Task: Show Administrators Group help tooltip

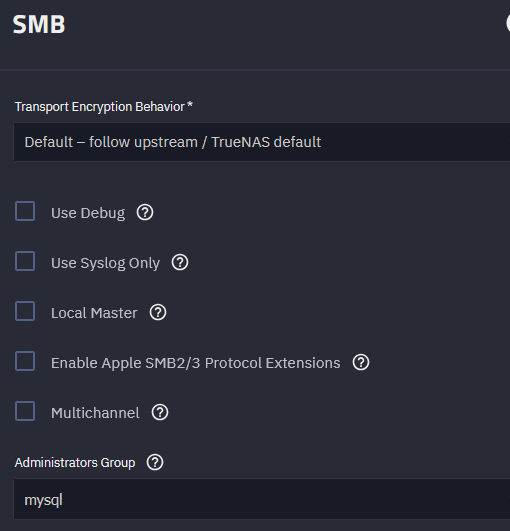Action: point(155,462)
